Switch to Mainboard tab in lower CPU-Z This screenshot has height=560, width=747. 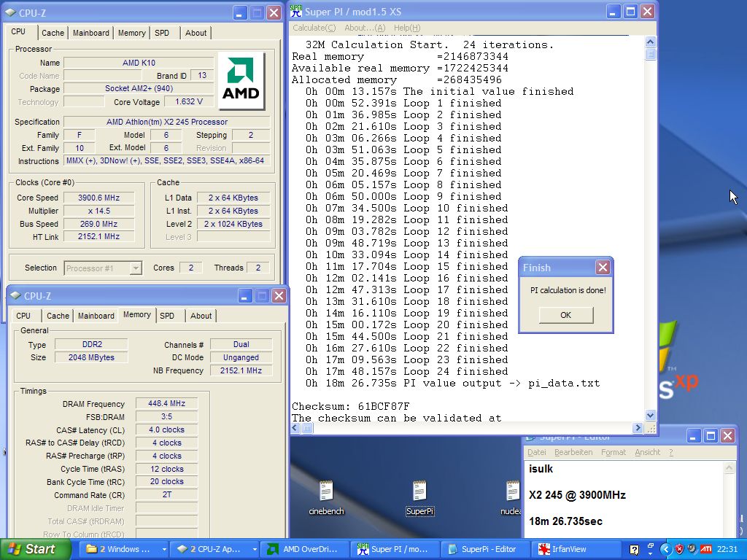tap(96, 316)
